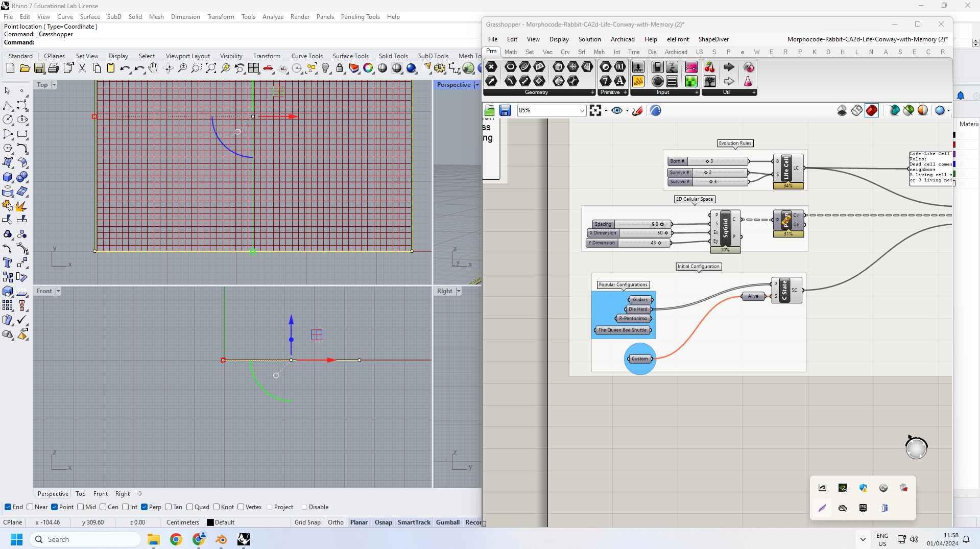Toggle Ortho mode in status bar

pos(336,522)
